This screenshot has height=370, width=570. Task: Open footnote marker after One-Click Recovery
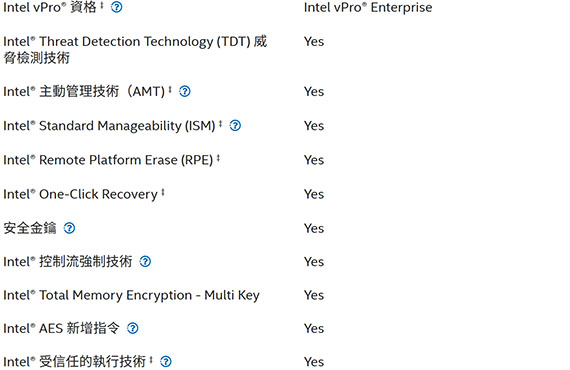(x=163, y=192)
